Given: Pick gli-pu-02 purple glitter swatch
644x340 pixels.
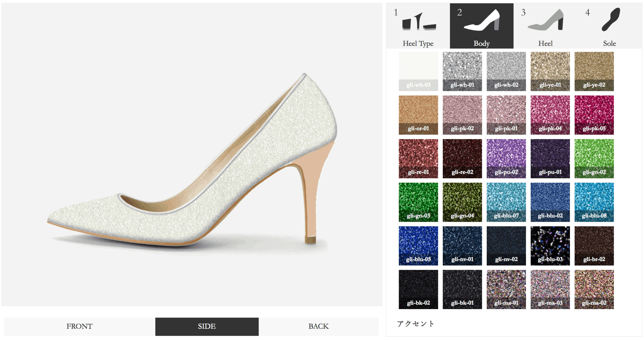Looking at the screenshot, I should click(506, 158).
